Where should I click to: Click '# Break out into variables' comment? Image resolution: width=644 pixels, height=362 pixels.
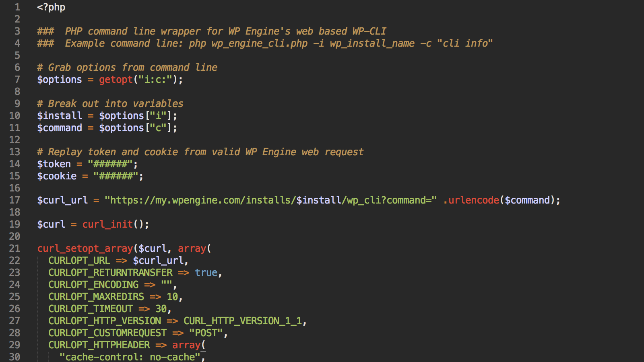point(110,104)
